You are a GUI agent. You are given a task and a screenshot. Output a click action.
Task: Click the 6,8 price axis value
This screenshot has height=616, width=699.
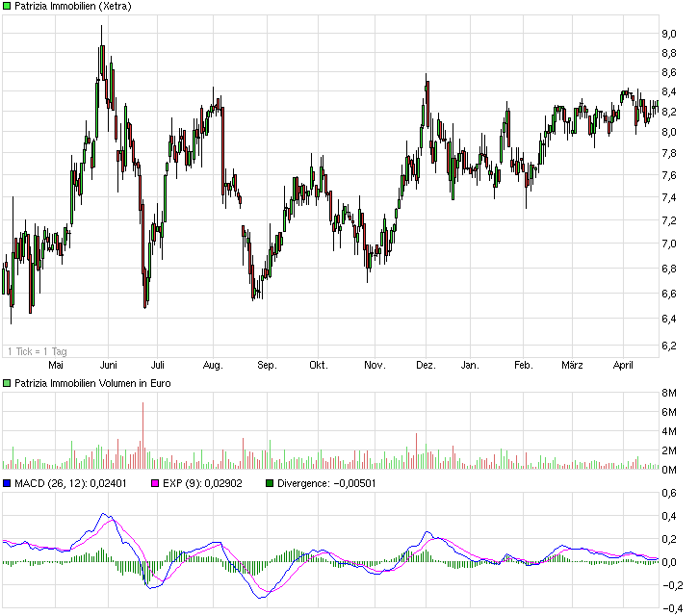click(x=669, y=269)
